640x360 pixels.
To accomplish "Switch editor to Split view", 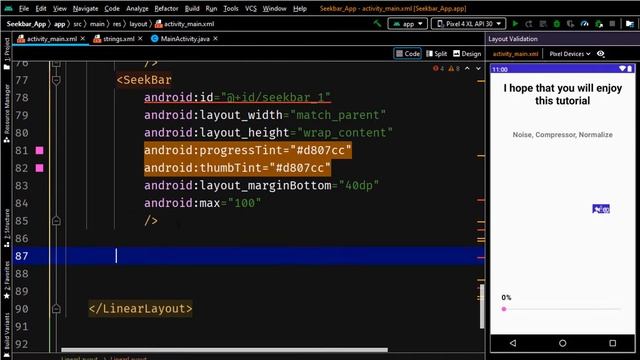I will (x=436, y=53).
